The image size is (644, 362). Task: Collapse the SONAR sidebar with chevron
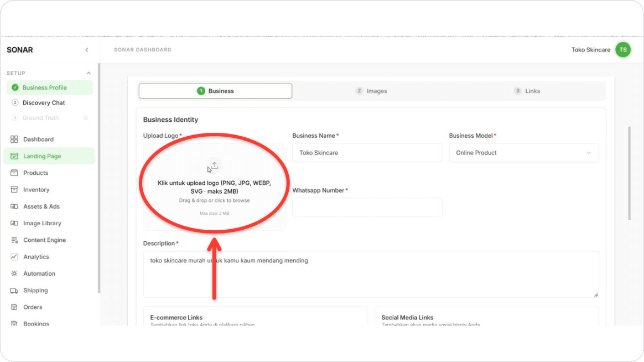coord(87,50)
